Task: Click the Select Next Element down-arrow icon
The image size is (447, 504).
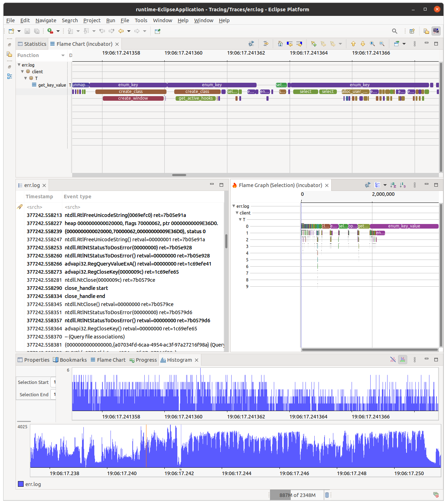Action: pyautogui.click(x=363, y=44)
